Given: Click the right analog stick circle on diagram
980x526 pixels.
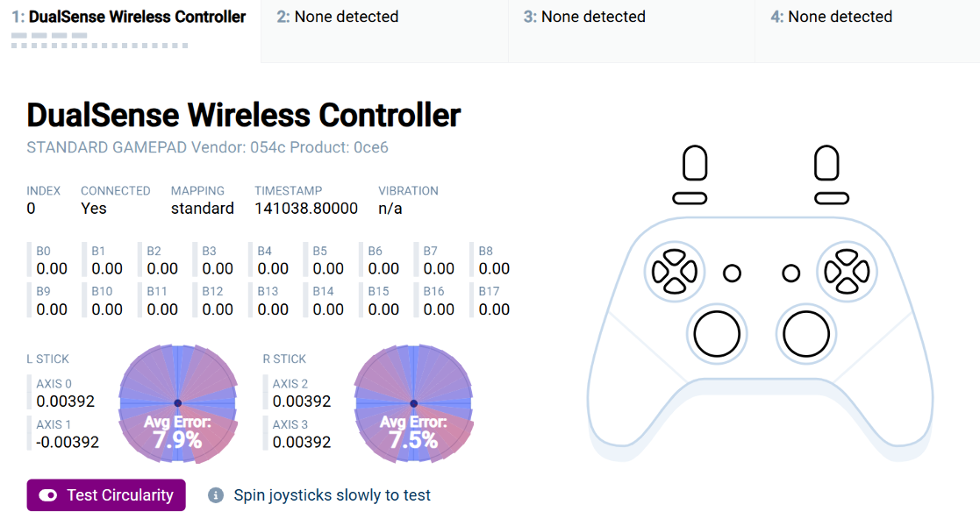Looking at the screenshot, I should [x=806, y=333].
